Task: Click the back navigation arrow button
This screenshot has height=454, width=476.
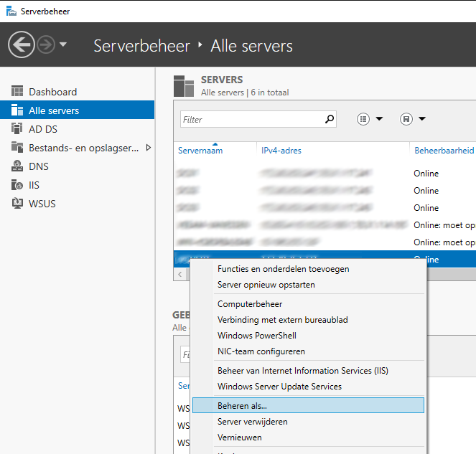Action: [21, 45]
